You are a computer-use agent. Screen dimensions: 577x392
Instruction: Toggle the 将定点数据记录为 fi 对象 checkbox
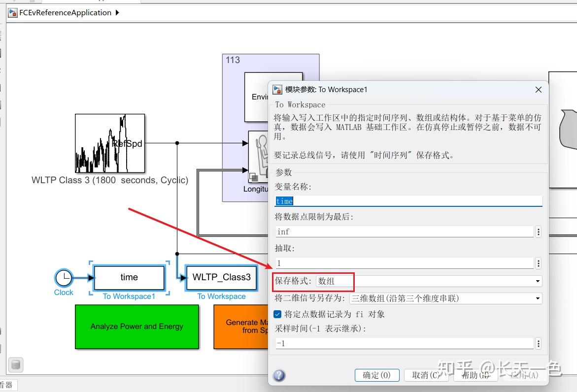tap(277, 314)
